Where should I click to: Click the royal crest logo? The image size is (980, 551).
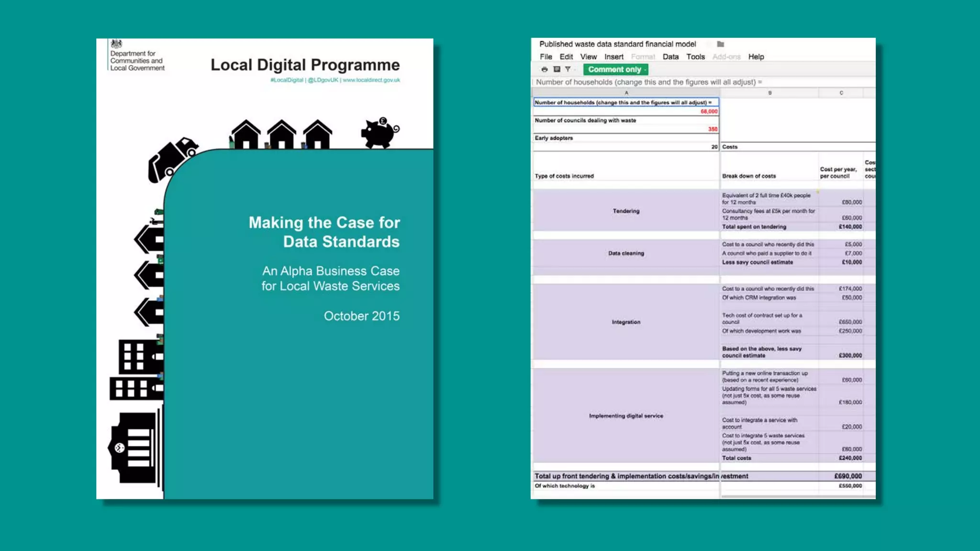pyautogui.click(x=116, y=44)
